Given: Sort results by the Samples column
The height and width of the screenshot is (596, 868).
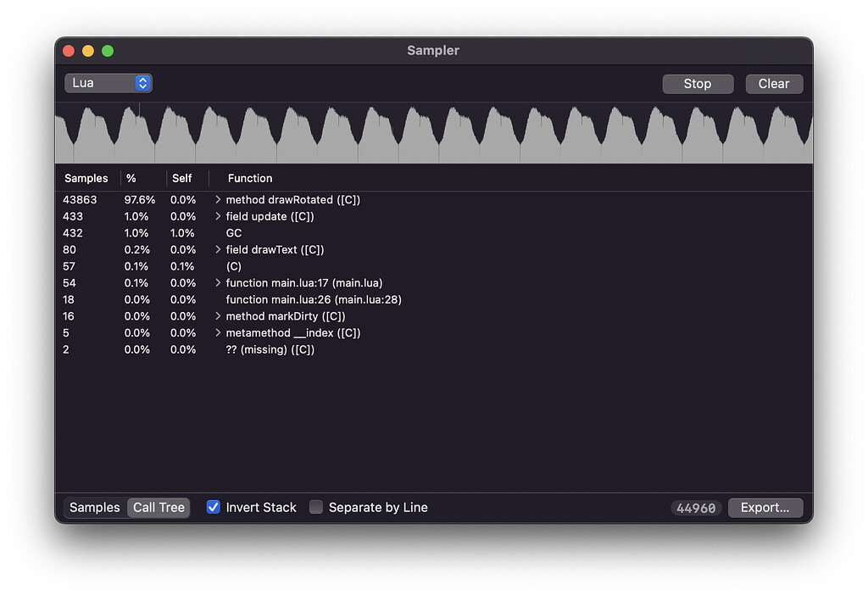Looking at the screenshot, I should coord(86,178).
